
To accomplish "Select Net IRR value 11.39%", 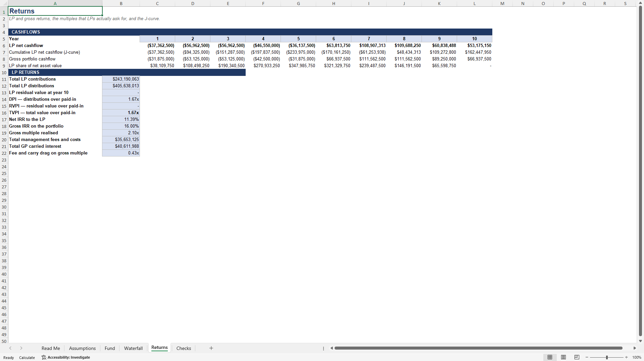I will click(x=121, y=119).
